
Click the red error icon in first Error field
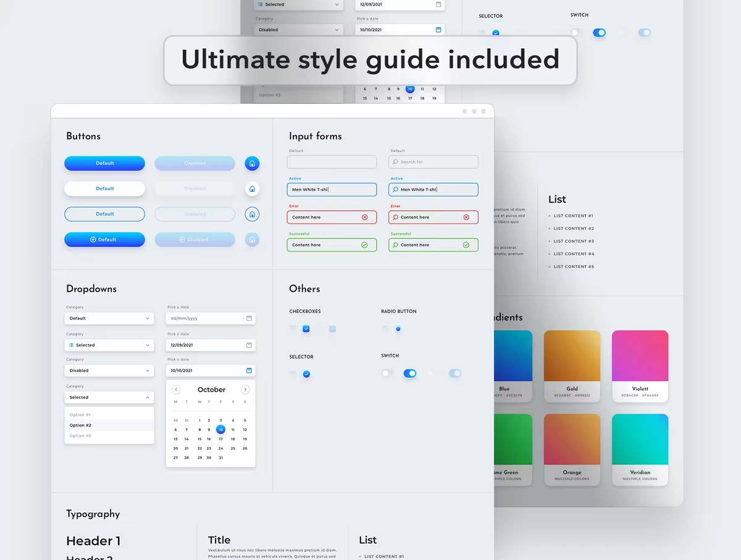pyautogui.click(x=364, y=217)
